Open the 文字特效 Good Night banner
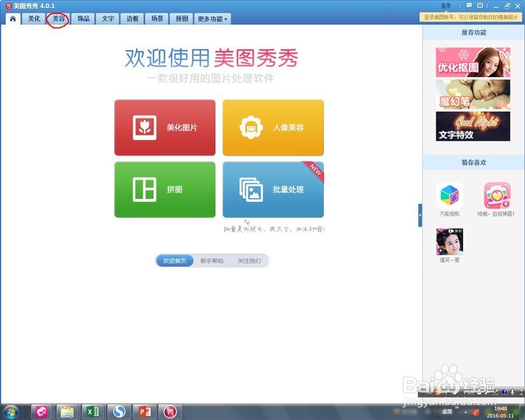525x420 pixels. 473,126
